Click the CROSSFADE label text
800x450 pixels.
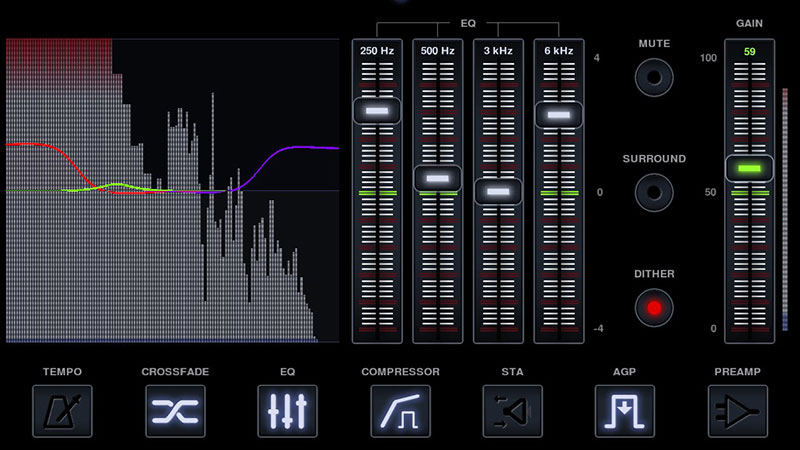[175, 371]
